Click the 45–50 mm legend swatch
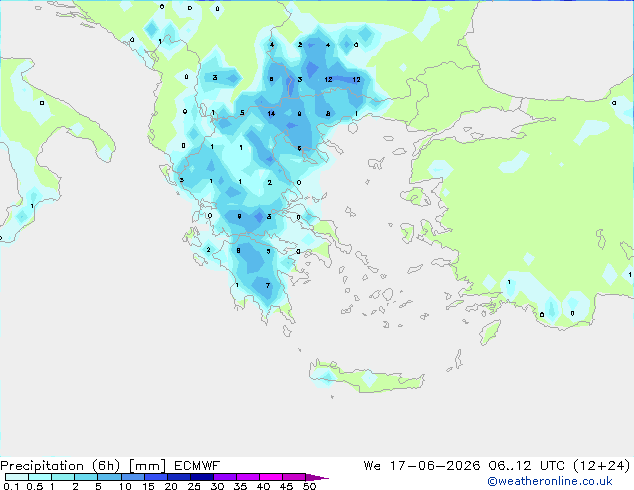The image size is (634, 490). click(x=294, y=477)
